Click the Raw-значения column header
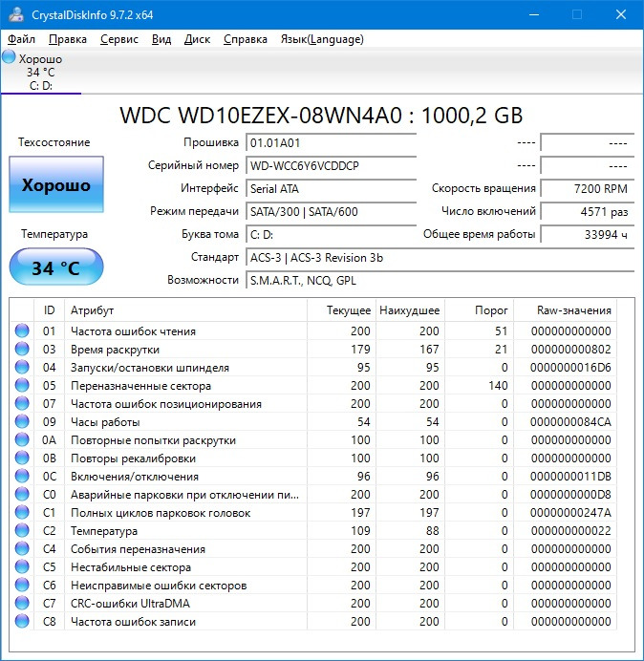The height and width of the screenshot is (661, 644). tap(575, 310)
